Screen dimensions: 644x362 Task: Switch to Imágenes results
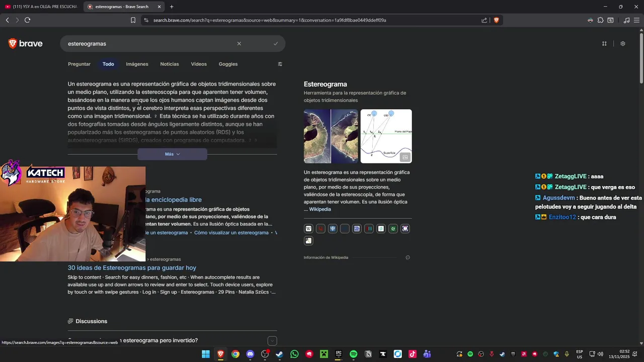click(x=137, y=64)
